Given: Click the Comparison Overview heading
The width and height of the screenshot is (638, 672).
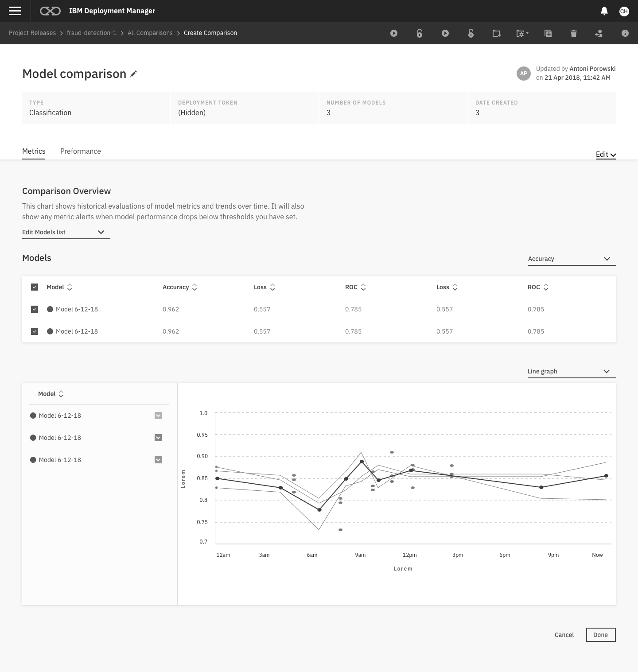Looking at the screenshot, I should coord(66,191).
